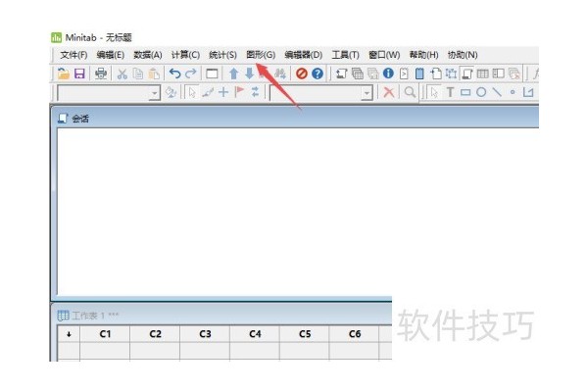
Task: Open the 文件(F) menu
Action: point(73,55)
